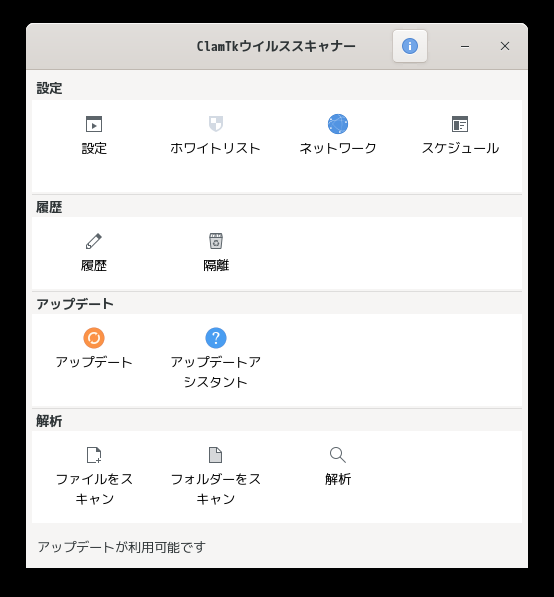The height and width of the screenshot is (597, 554).
Task: Close the ClamTk window
Action: pos(505,46)
